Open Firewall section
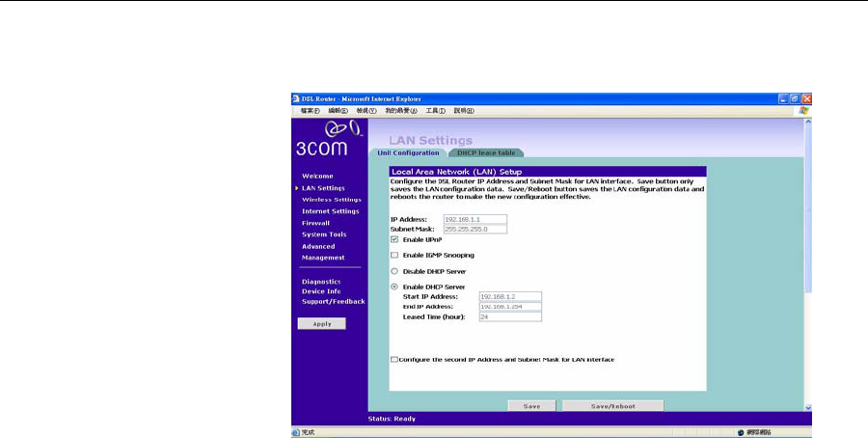The height and width of the screenshot is (438, 868). click(315, 223)
